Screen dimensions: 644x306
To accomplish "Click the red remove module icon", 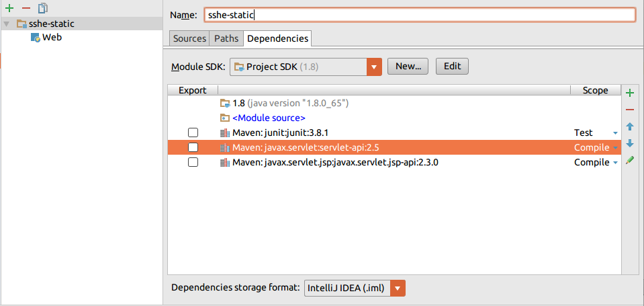I will (x=26, y=8).
